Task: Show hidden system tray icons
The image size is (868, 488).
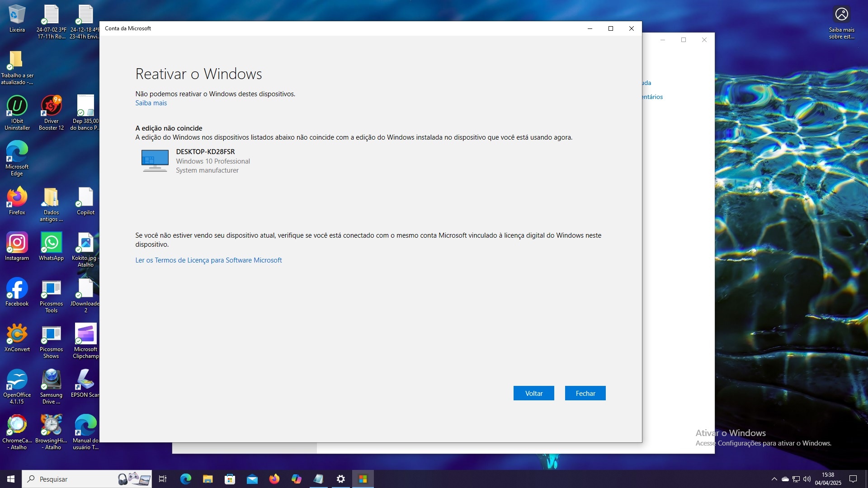Action: 774,479
